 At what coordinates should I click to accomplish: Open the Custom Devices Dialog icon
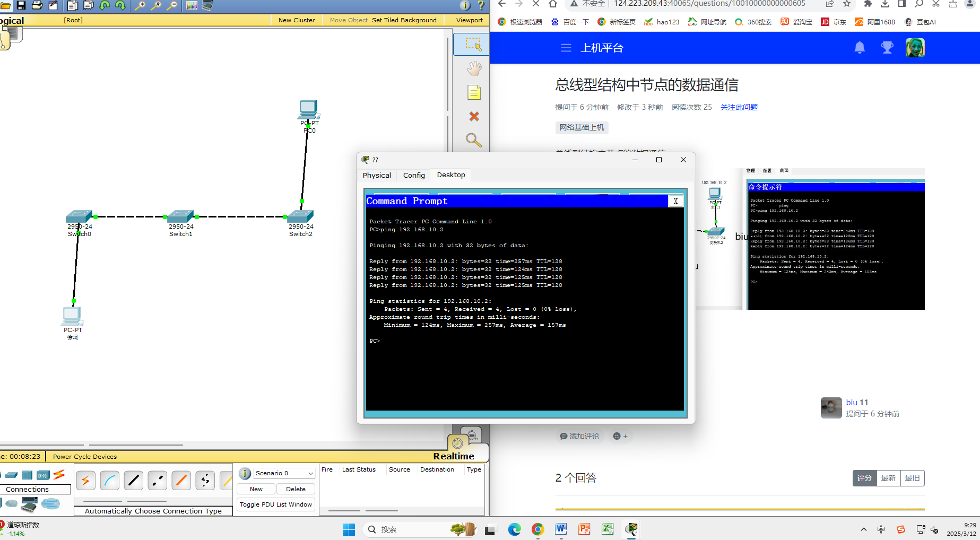pos(207,5)
